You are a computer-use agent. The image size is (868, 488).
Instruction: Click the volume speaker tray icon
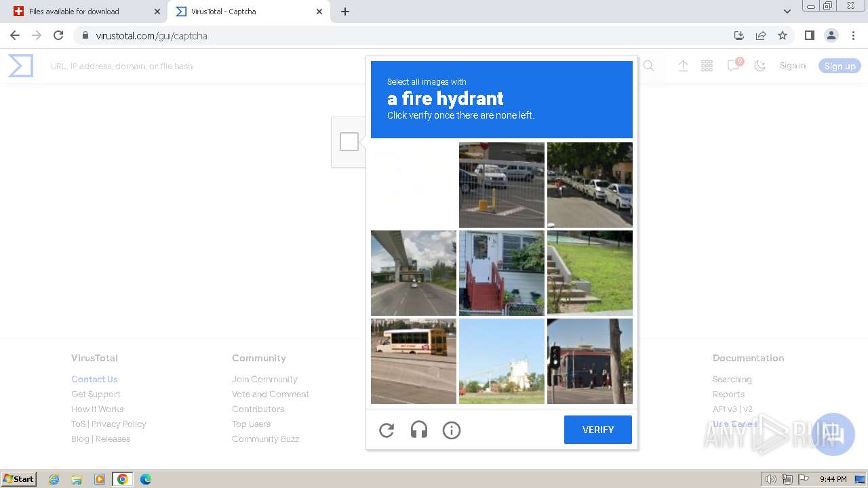click(x=770, y=479)
